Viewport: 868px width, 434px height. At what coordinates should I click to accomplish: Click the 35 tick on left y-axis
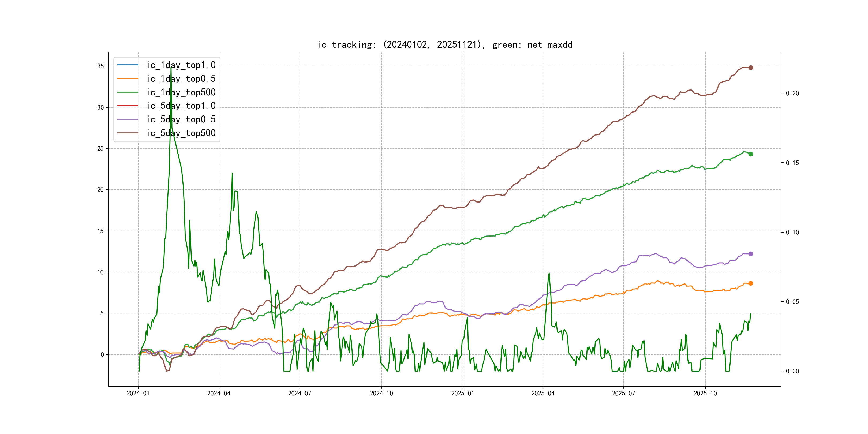pyautogui.click(x=100, y=66)
